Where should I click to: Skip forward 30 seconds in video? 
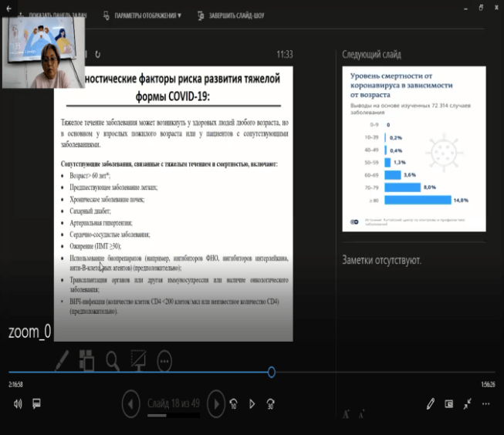tap(270, 403)
